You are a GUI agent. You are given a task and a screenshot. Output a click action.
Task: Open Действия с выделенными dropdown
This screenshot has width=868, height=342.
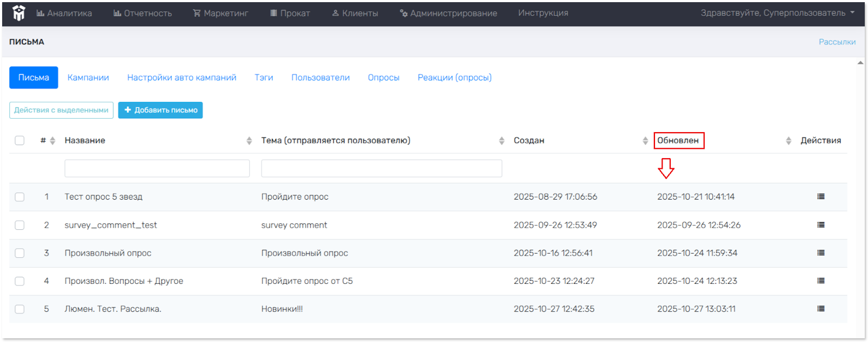[x=61, y=110]
